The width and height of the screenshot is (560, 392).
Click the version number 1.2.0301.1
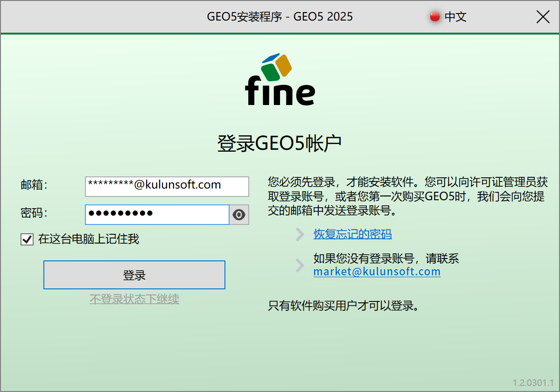(533, 383)
